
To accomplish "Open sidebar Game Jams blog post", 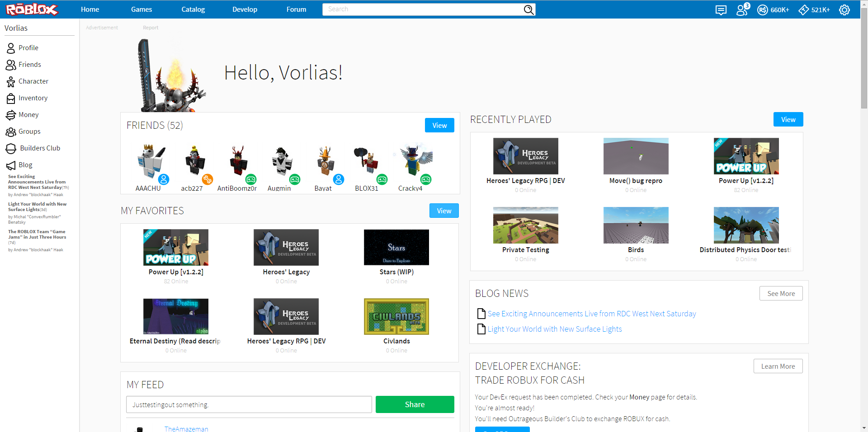I will pos(37,235).
